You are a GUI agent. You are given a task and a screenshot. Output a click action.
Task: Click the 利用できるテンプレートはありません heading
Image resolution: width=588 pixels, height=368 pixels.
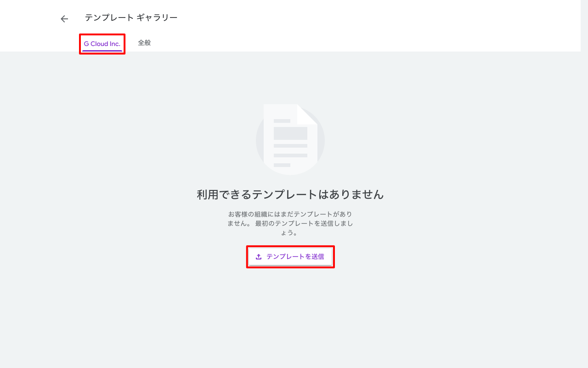(x=290, y=195)
